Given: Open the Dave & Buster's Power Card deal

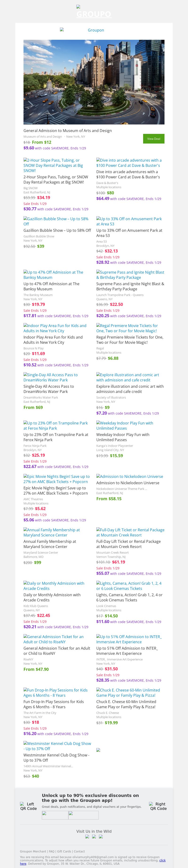Looking at the screenshot, I should point(129,163).
